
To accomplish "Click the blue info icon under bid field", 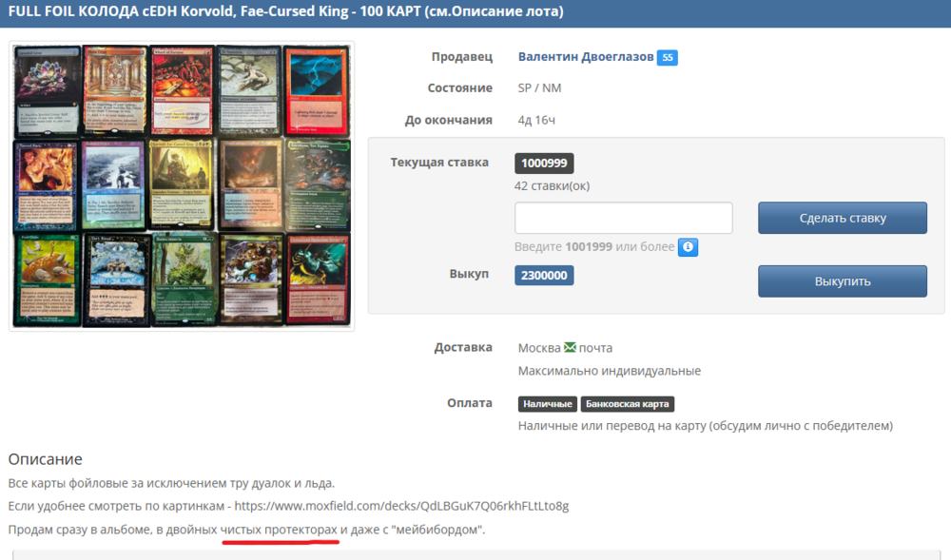I will (688, 247).
